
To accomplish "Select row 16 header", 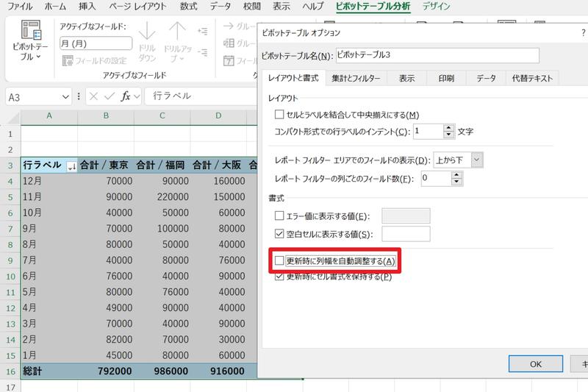I will click(x=10, y=371).
